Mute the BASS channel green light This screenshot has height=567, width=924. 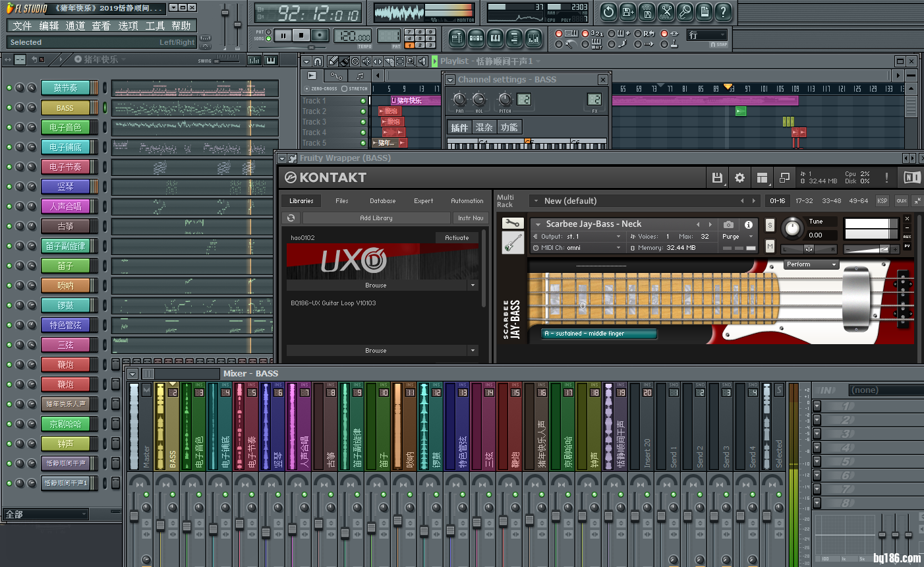click(x=9, y=107)
